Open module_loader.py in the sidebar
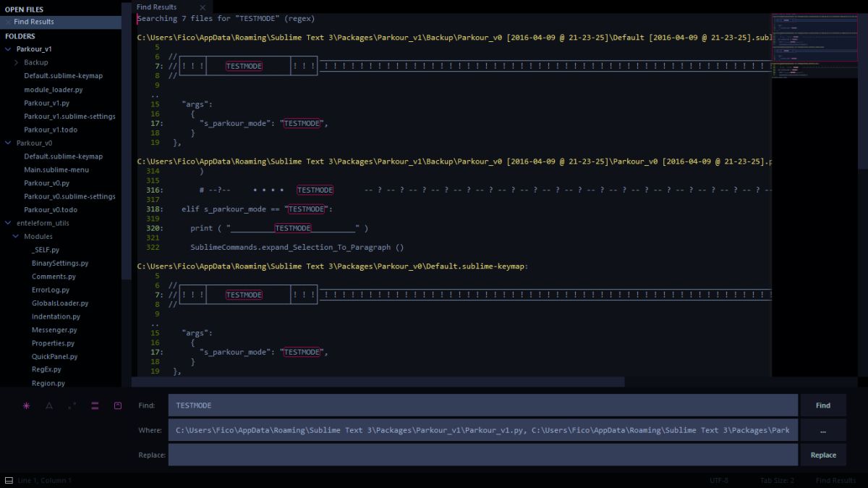The width and height of the screenshot is (868, 488). tap(53, 90)
